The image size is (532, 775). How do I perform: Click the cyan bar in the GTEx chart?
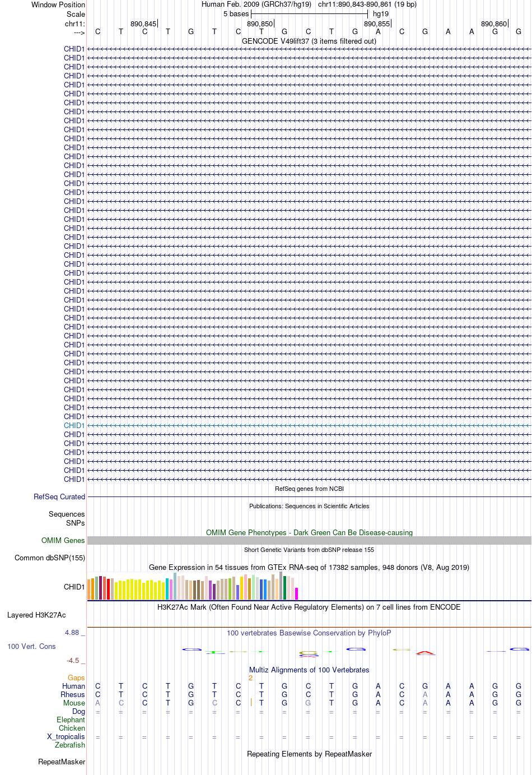coord(167,589)
